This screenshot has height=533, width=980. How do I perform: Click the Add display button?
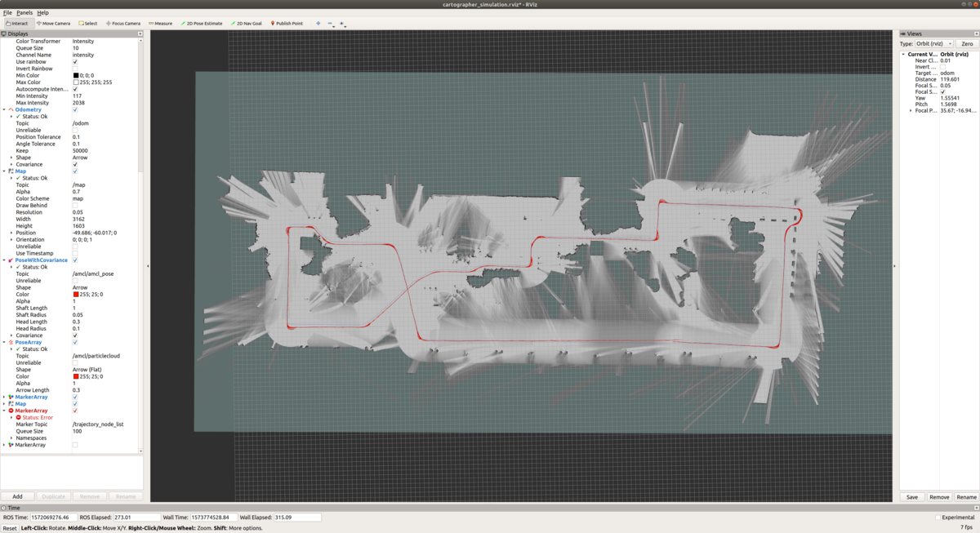pyautogui.click(x=17, y=496)
